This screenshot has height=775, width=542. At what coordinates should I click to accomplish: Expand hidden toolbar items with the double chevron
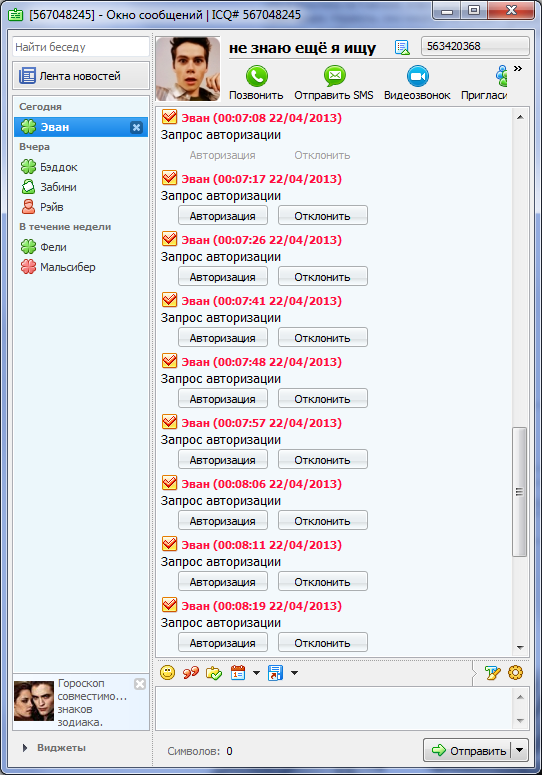point(518,68)
